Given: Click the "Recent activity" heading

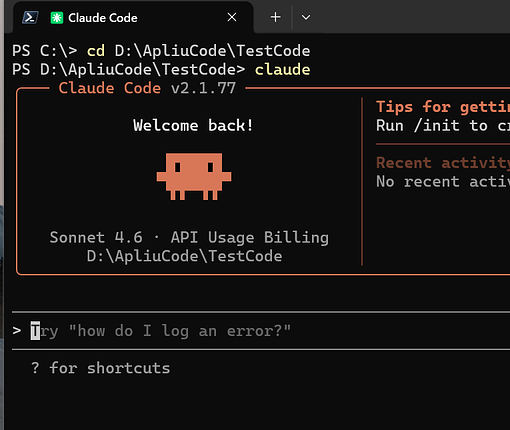Looking at the screenshot, I should point(443,163).
